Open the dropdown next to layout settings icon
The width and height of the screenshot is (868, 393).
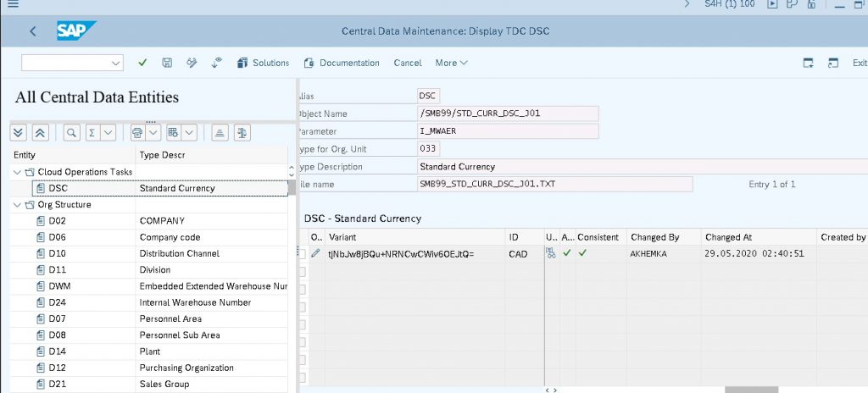tap(189, 133)
